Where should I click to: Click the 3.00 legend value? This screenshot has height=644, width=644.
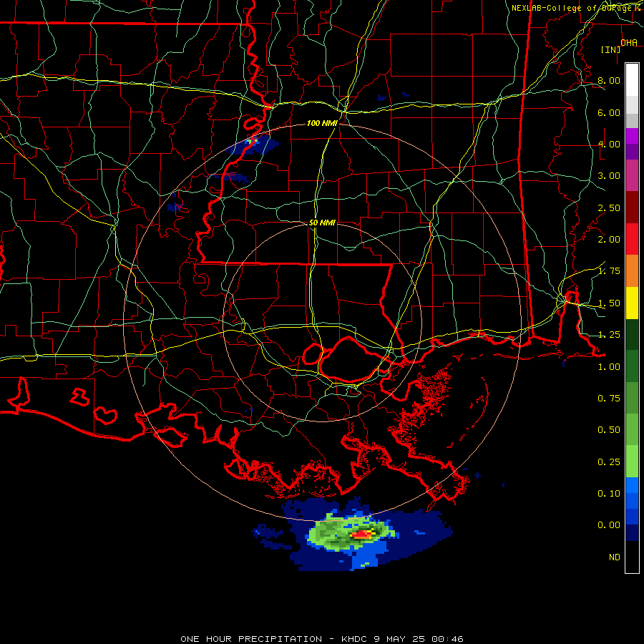click(x=609, y=176)
